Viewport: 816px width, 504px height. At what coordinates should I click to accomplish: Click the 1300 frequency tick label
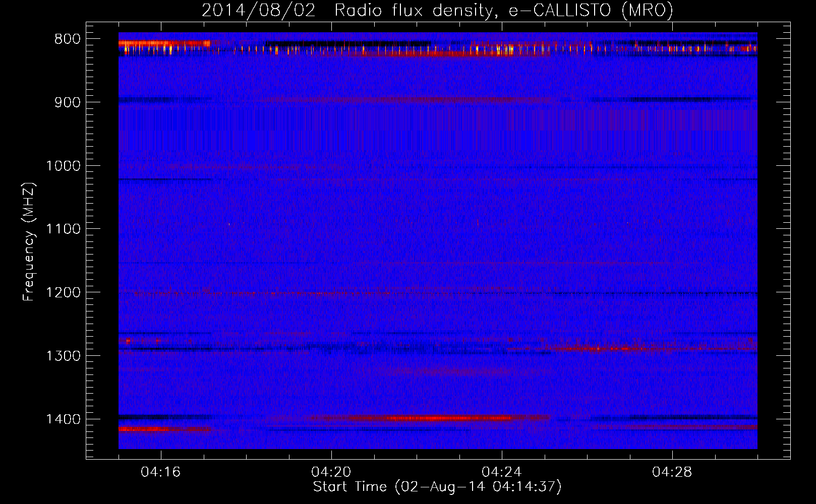tap(63, 356)
